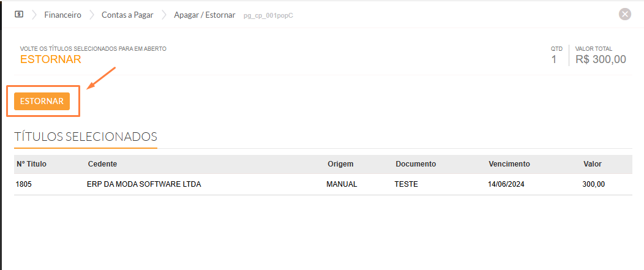The height and width of the screenshot is (270, 644).
Task: Sort by the Nº Título column header
Action: pos(31,164)
